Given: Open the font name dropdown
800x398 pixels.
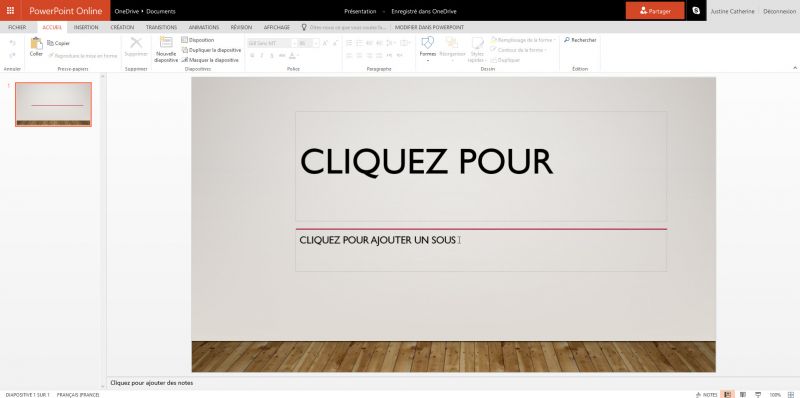Looking at the screenshot, I should pos(294,43).
